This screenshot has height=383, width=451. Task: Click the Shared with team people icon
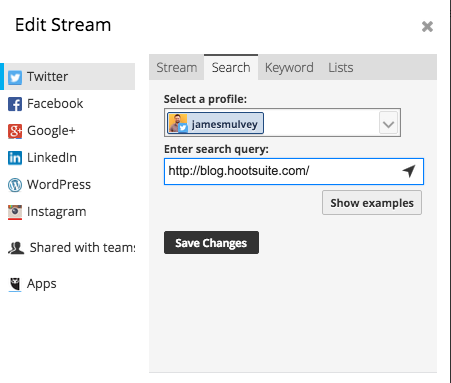(16, 248)
